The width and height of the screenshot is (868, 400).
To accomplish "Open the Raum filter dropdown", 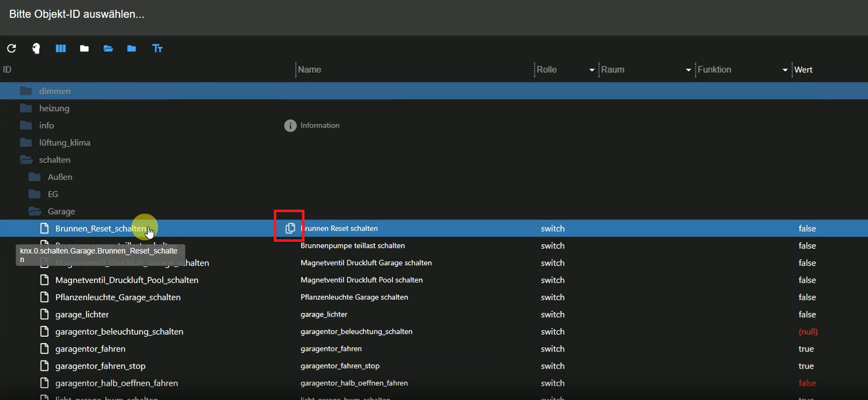I will click(x=688, y=70).
